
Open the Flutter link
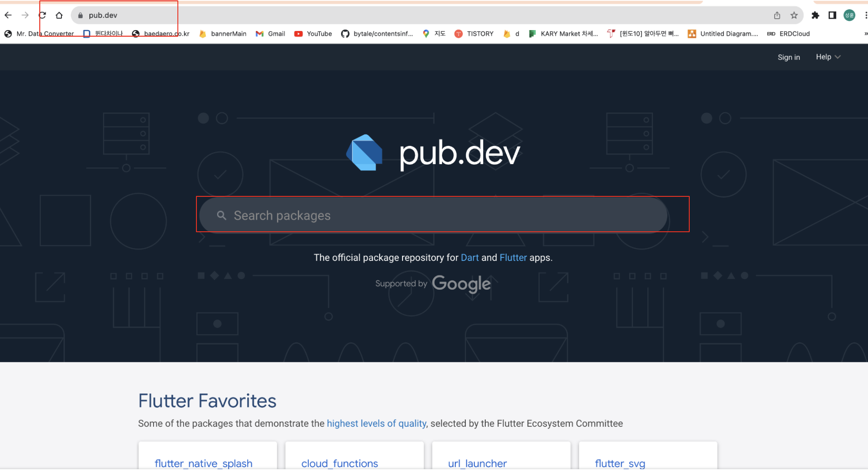pyautogui.click(x=513, y=257)
